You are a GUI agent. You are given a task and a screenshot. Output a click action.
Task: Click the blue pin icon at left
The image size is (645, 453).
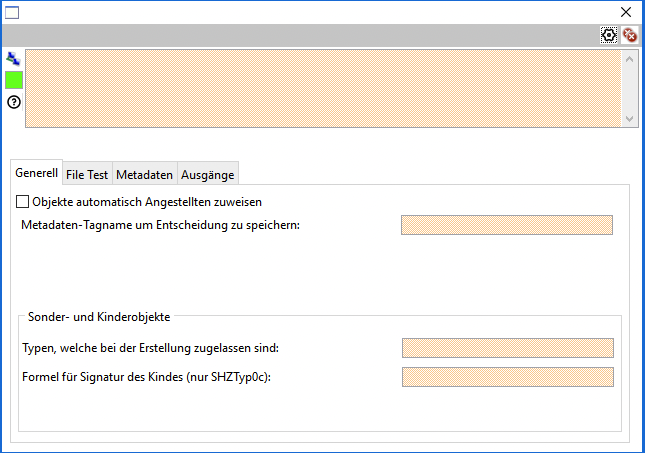[x=13, y=59]
